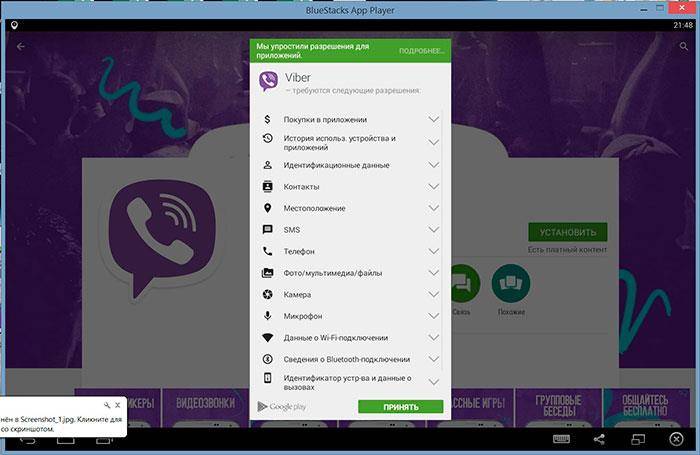Click the screenshot saved notification text

[61, 424]
